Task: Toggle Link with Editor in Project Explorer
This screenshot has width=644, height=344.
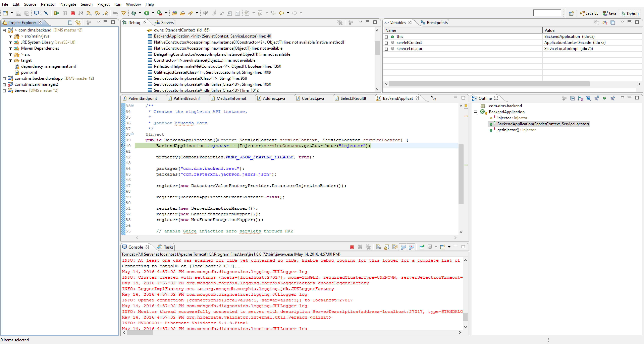Action: 78,22
